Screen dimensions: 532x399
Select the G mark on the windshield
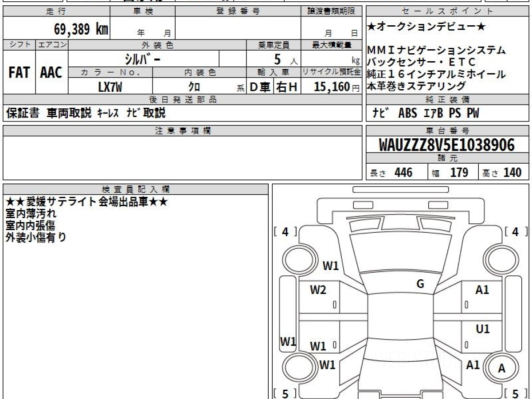click(x=420, y=284)
